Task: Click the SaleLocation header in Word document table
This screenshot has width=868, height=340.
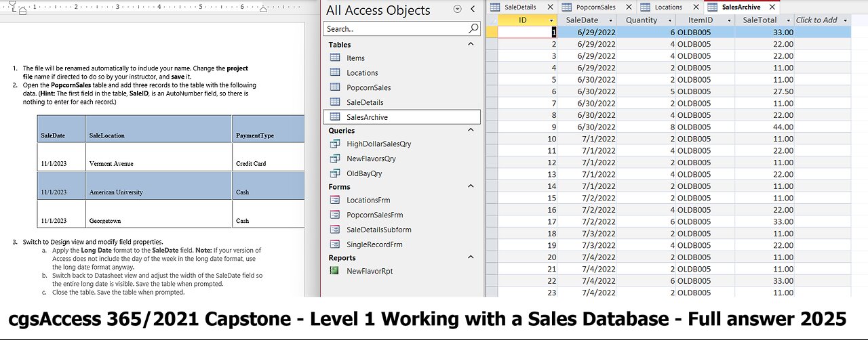Action: tap(107, 135)
